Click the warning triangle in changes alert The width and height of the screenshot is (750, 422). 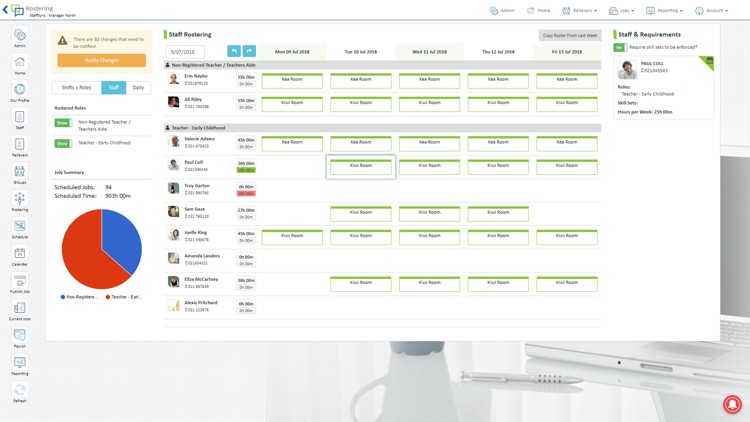click(x=63, y=41)
